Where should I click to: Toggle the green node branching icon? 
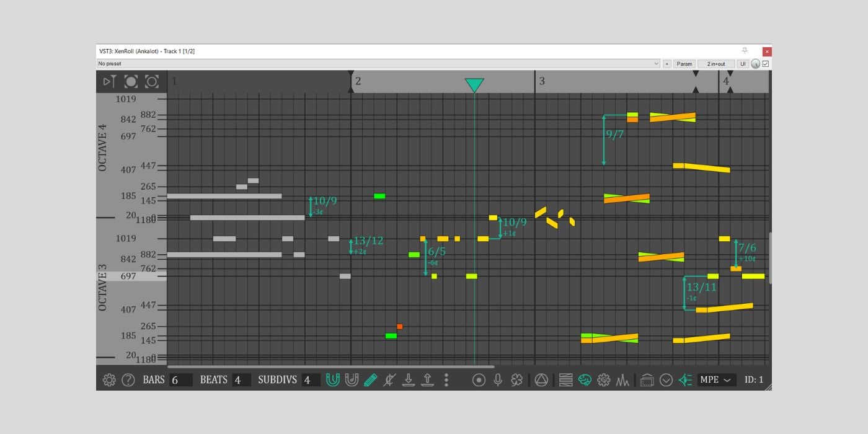click(x=685, y=380)
